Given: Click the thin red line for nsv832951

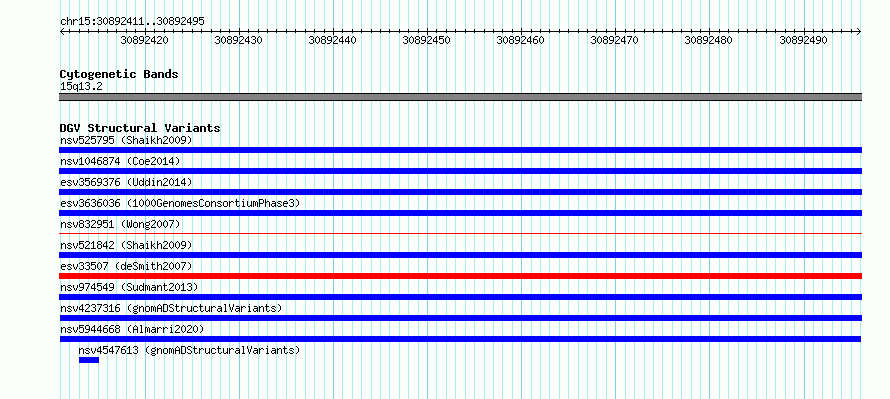Looking at the screenshot, I should point(460,233).
